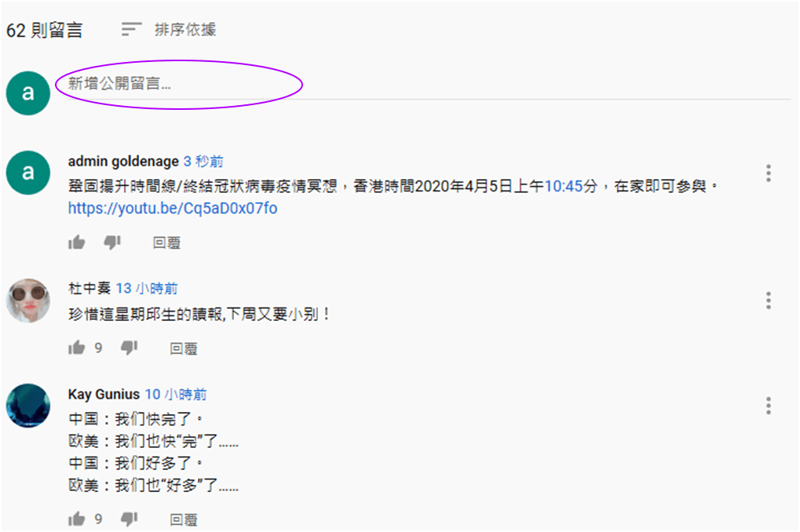Viewport: 800px width, 532px height.
Task: Open the youtu.be/Cq5aD0x07fo link
Action: pos(173,208)
